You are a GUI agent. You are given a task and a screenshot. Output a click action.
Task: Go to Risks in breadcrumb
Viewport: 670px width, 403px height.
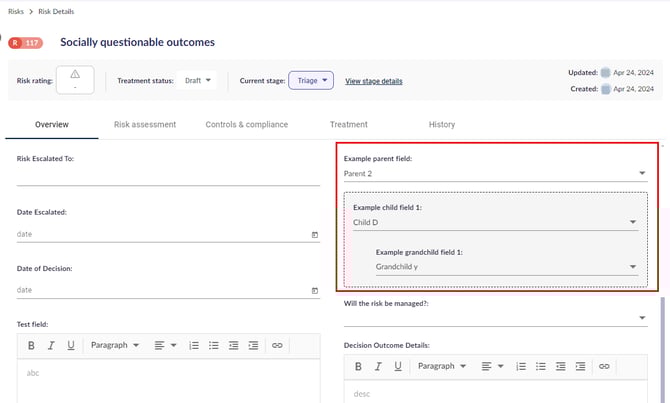tap(16, 11)
